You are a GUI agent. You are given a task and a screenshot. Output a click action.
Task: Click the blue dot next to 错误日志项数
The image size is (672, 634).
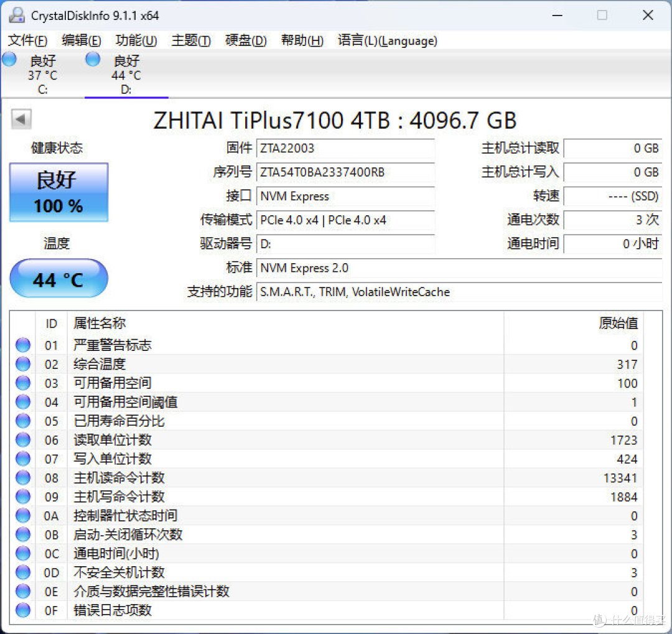click(x=22, y=610)
